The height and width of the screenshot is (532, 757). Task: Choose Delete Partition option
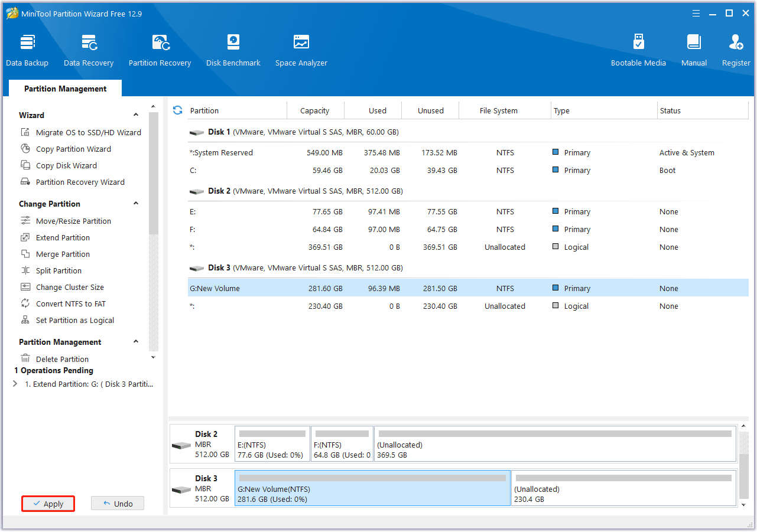[55, 358]
